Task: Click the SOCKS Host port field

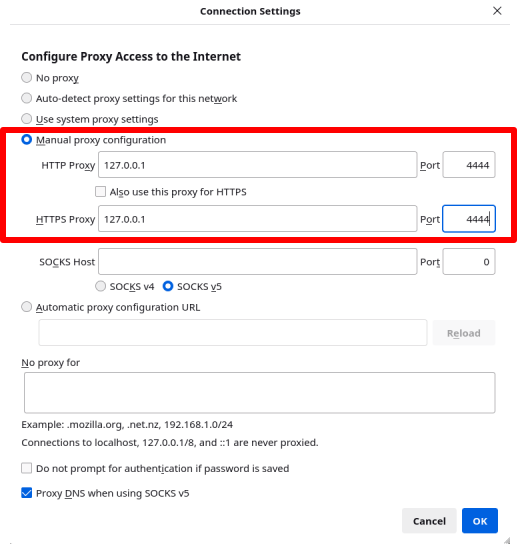Action: click(x=469, y=262)
